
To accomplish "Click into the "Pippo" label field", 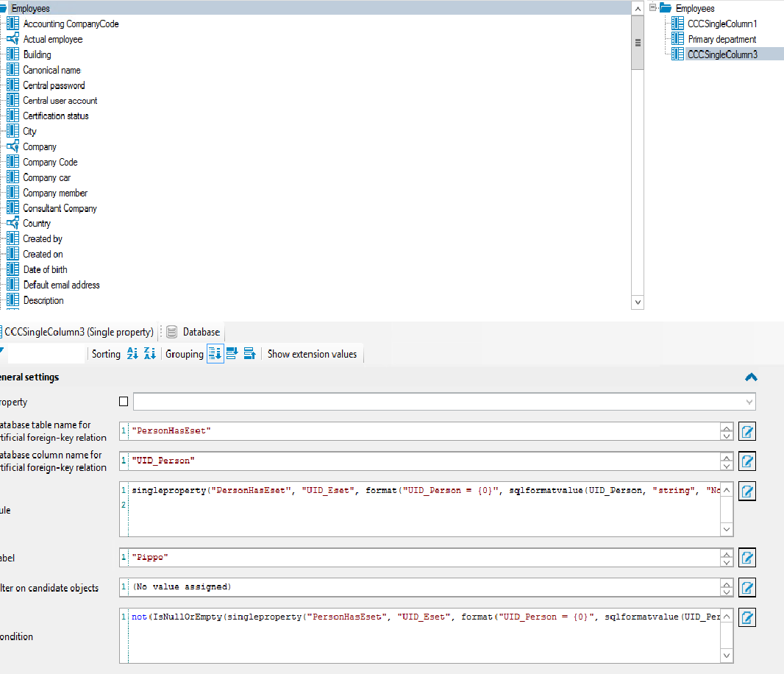I will pos(424,558).
